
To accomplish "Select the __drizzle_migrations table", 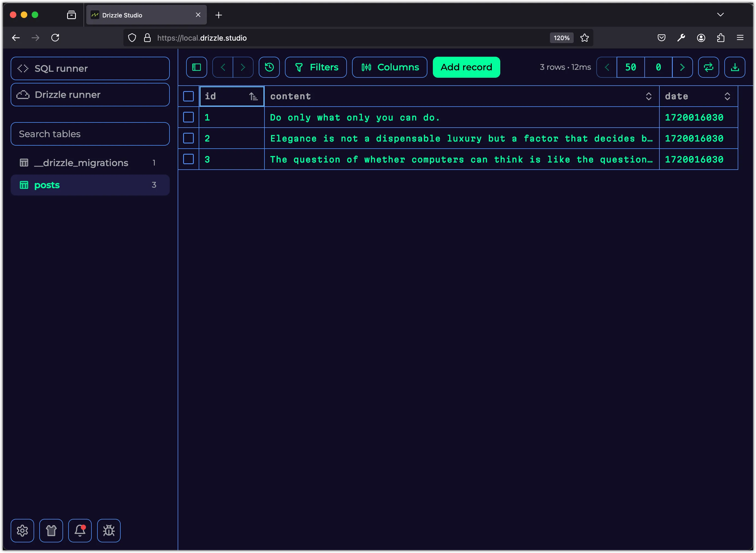I will tap(90, 163).
